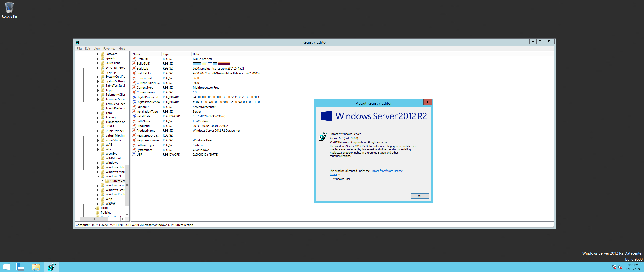Screen dimensions: 644x272
Task: Select the uDRM tree key
Action: point(110,126)
